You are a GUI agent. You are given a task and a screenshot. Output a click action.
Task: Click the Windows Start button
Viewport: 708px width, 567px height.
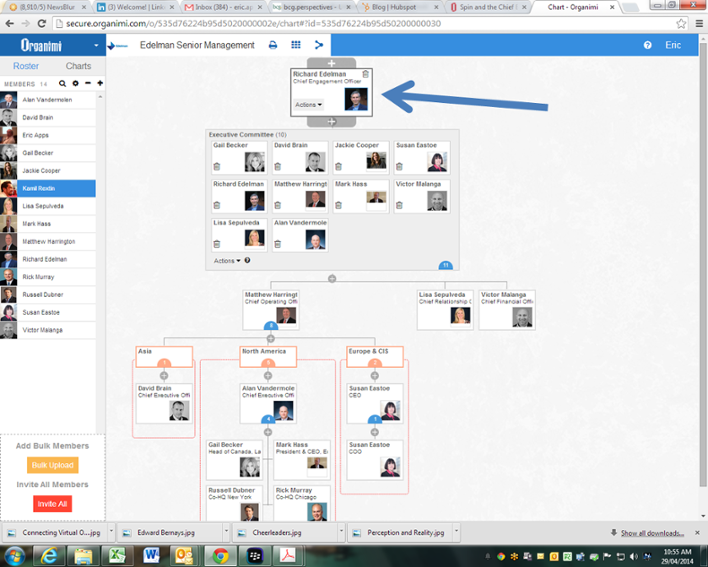(14, 556)
